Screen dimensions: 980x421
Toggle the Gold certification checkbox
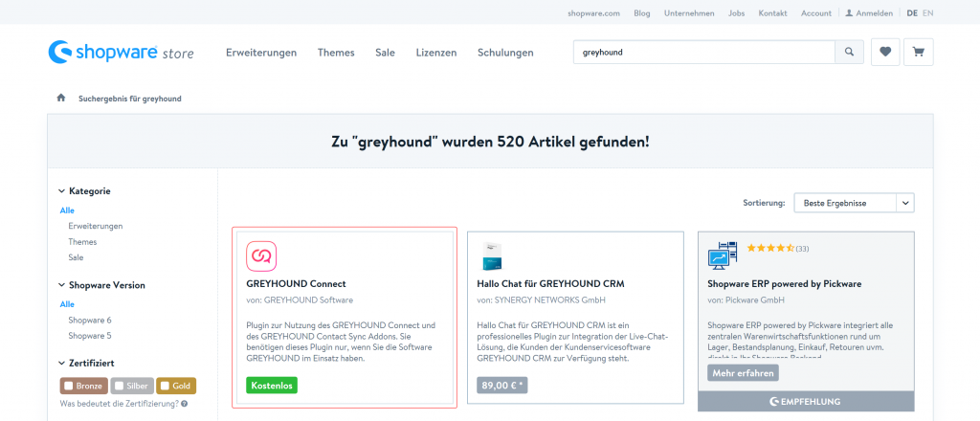[165, 386]
